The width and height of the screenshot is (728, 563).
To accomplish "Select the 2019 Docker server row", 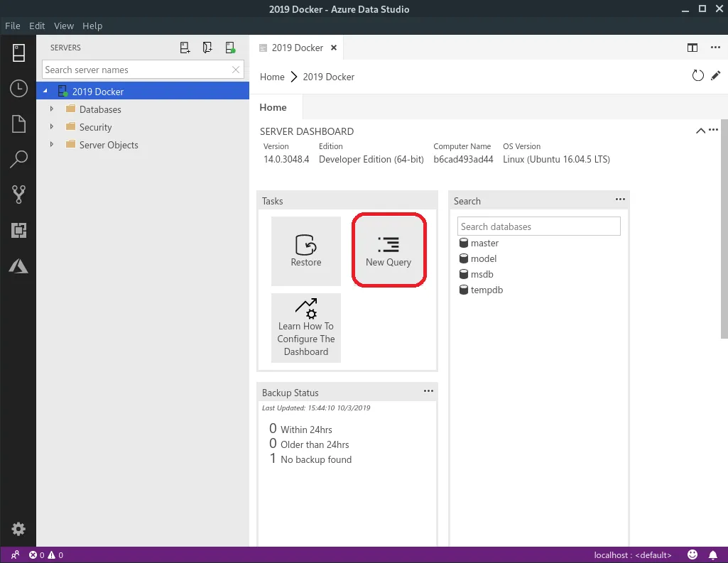I will 143,92.
